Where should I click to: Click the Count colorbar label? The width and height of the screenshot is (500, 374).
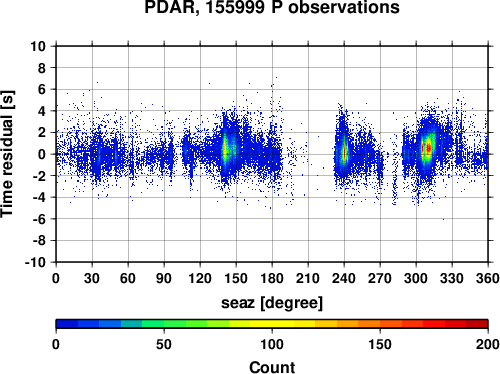(272, 367)
